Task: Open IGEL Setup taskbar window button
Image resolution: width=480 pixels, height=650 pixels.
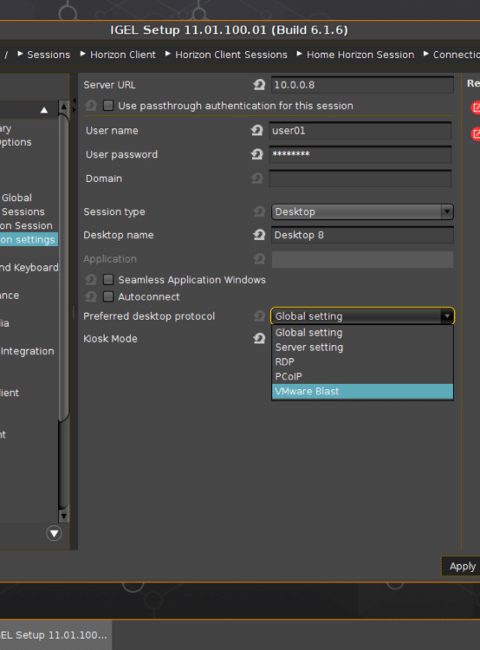Action: pyautogui.click(x=56, y=635)
